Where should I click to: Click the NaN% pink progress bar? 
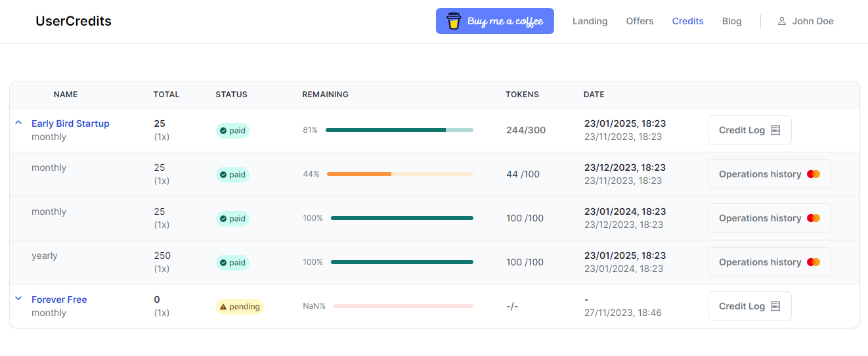(x=403, y=306)
